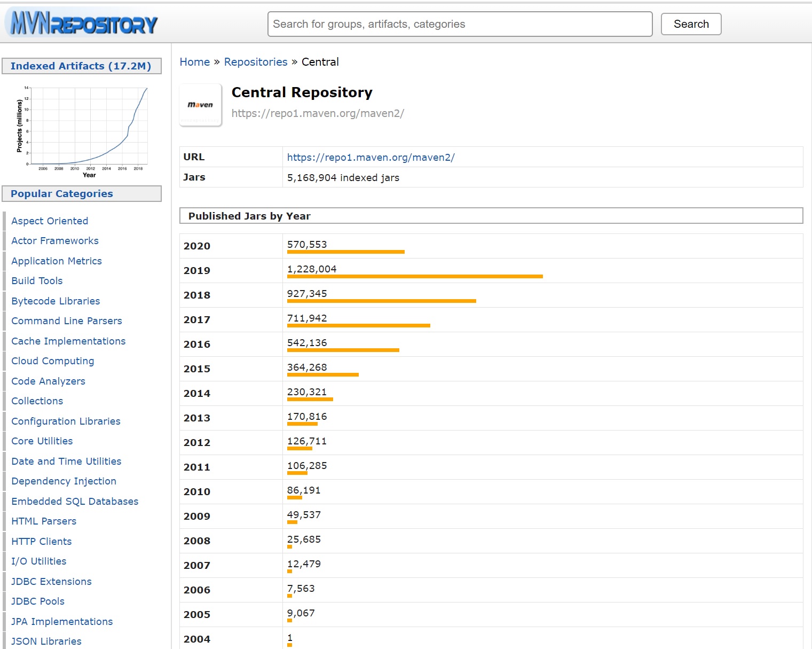Click the Maven repository logo icon
This screenshot has height=649, width=812.
[x=200, y=105]
